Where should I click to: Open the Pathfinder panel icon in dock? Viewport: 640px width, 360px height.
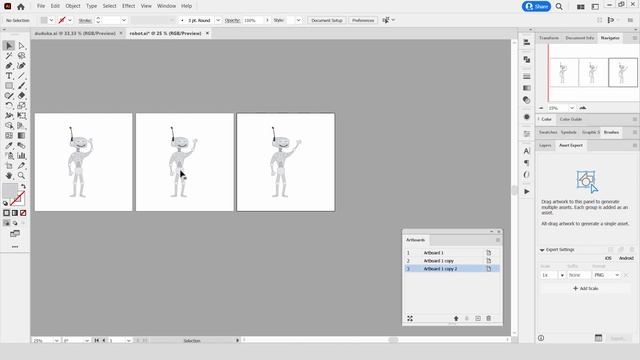(x=527, y=60)
